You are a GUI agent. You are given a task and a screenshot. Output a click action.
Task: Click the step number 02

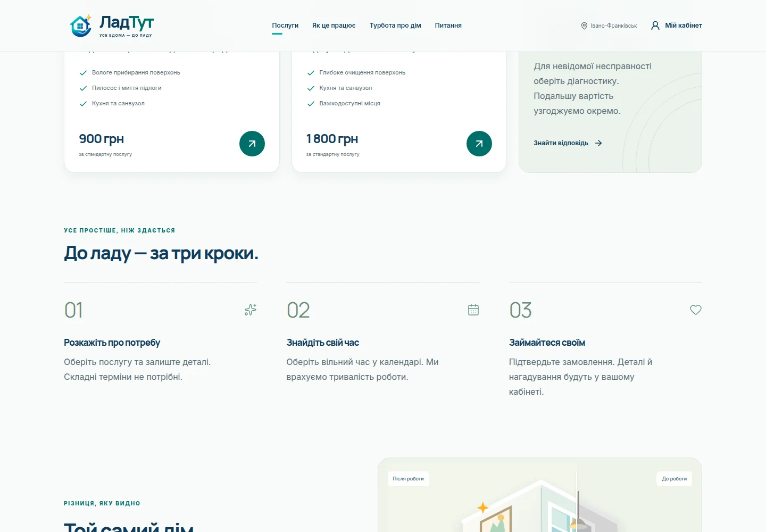coord(298,310)
